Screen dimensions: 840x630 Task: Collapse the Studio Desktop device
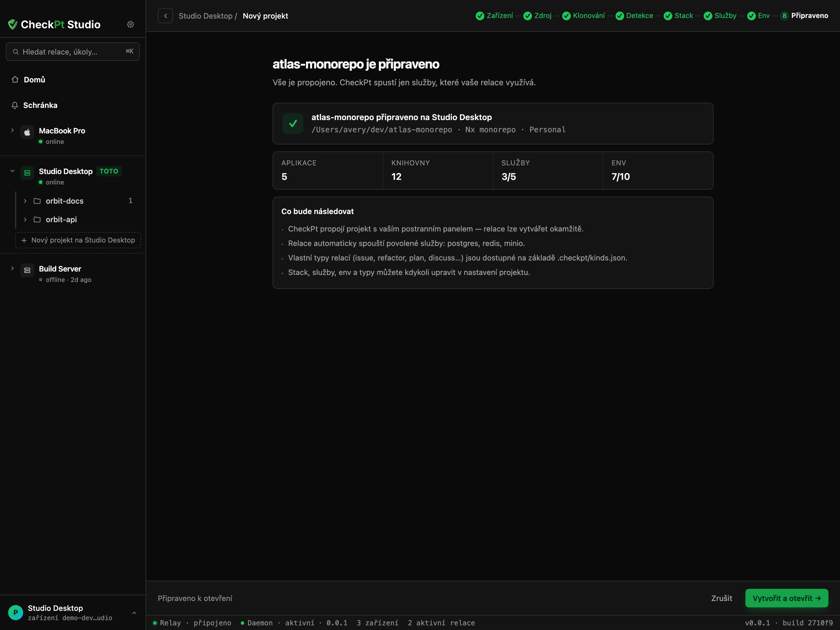coord(12,171)
